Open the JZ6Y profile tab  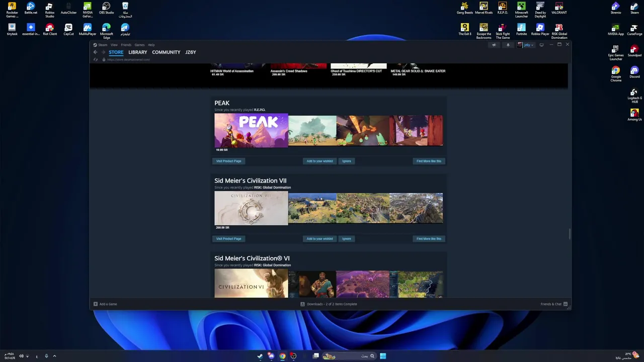click(191, 52)
